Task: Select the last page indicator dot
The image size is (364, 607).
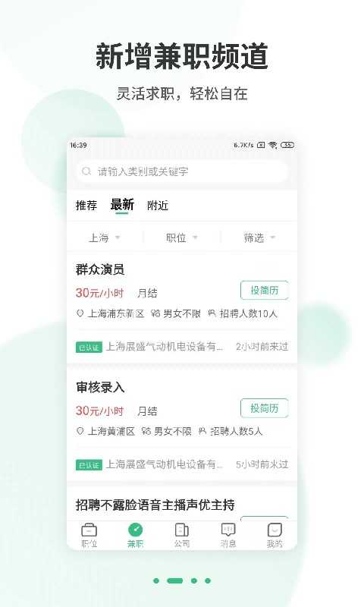Action: pyautogui.click(x=208, y=580)
